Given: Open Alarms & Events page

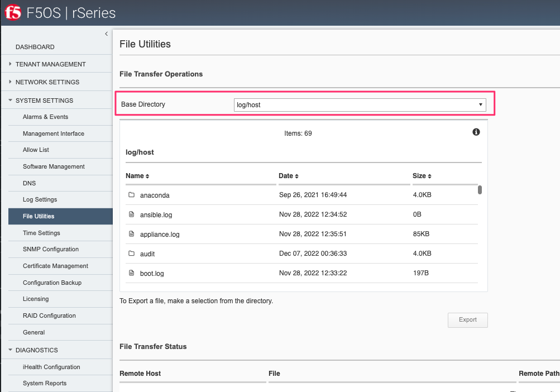Looking at the screenshot, I should 45,117.
